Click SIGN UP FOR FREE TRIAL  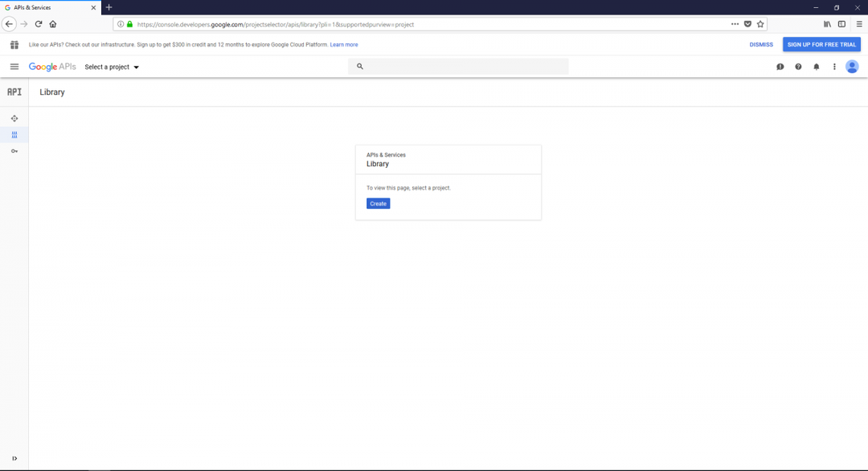tap(821, 44)
